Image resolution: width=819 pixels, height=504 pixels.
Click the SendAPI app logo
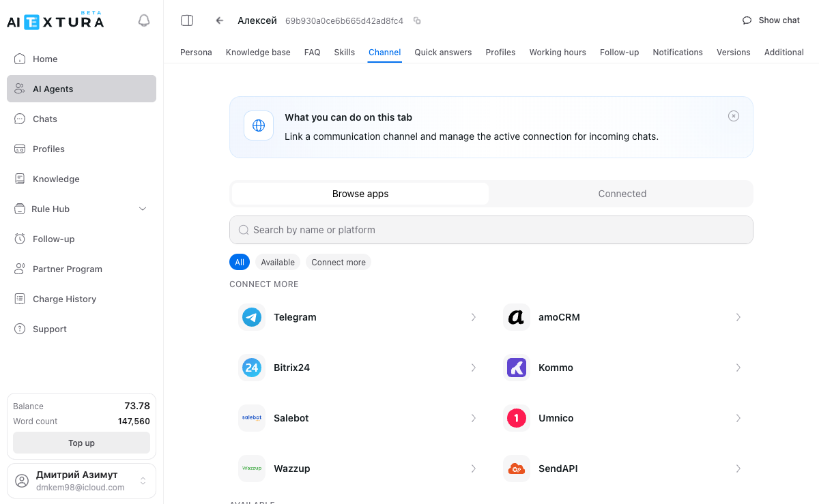517,469
